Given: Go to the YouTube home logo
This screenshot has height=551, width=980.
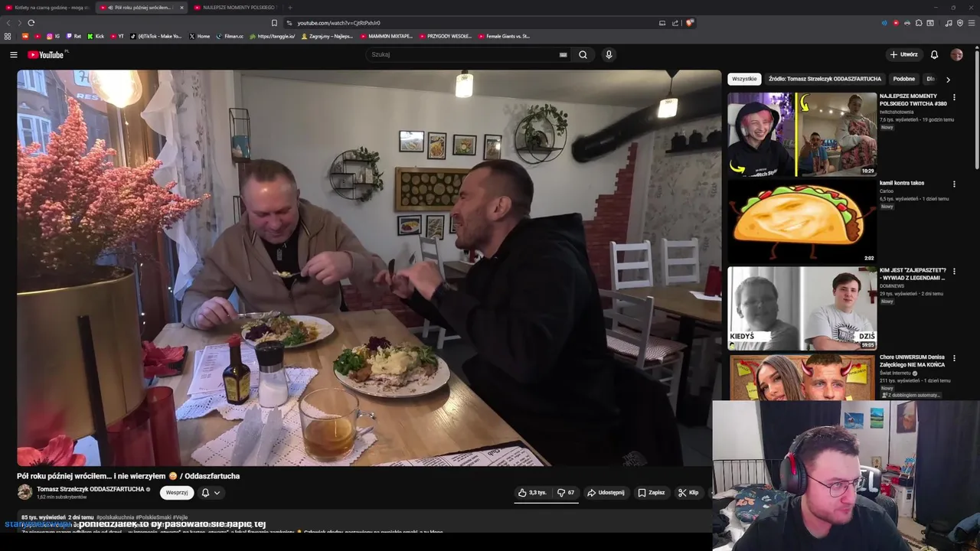Looking at the screenshot, I should [47, 54].
